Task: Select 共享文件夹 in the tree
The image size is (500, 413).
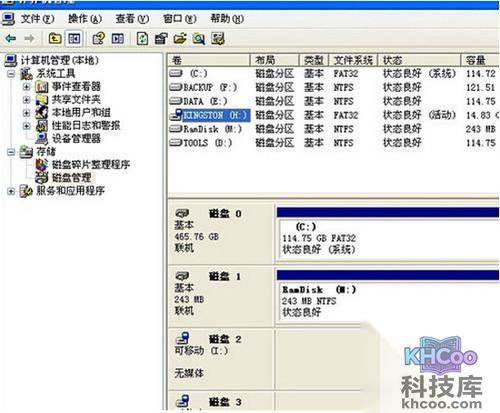Action: click(x=76, y=100)
